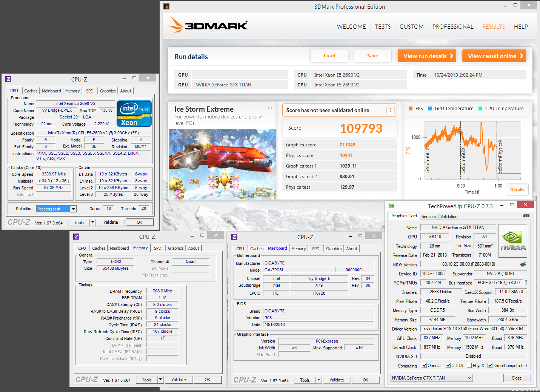Click the GPU-Z title bar icon
The image size is (540, 392).
[x=392, y=206]
